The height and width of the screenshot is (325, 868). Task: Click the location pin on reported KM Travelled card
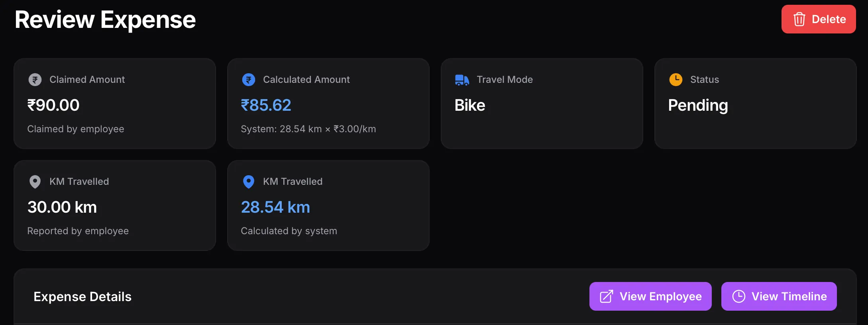click(35, 182)
